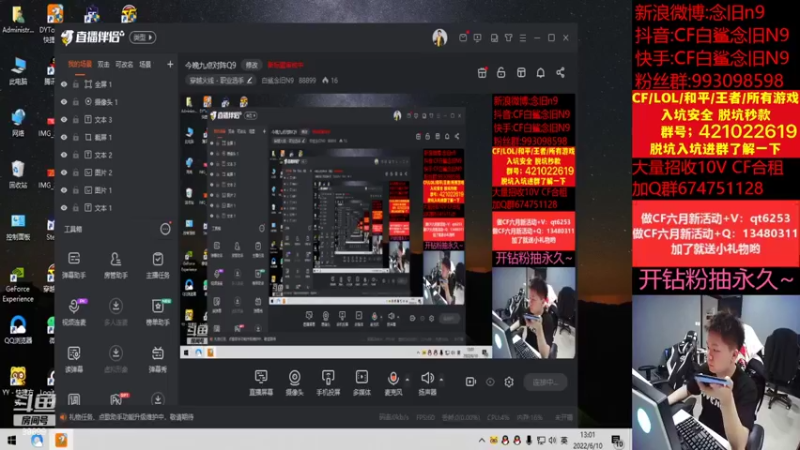This screenshot has width=800, height=450.
Task: Show hidden tray icons chevron
Action: 482,440
